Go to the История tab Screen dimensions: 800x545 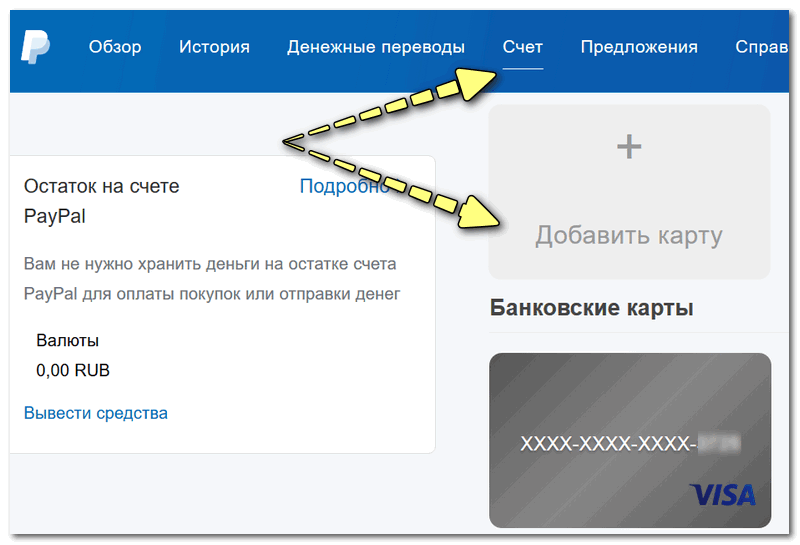click(214, 47)
